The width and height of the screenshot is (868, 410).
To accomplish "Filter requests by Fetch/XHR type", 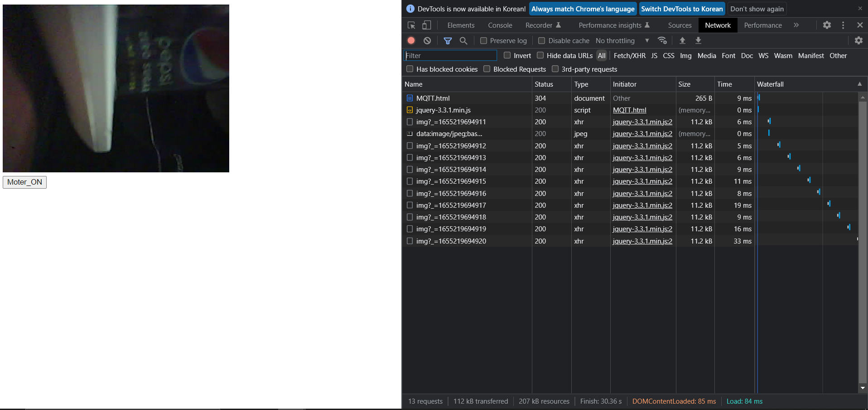I will 629,55.
